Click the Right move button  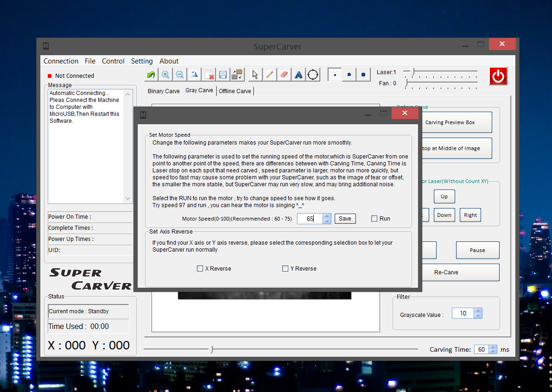click(470, 215)
